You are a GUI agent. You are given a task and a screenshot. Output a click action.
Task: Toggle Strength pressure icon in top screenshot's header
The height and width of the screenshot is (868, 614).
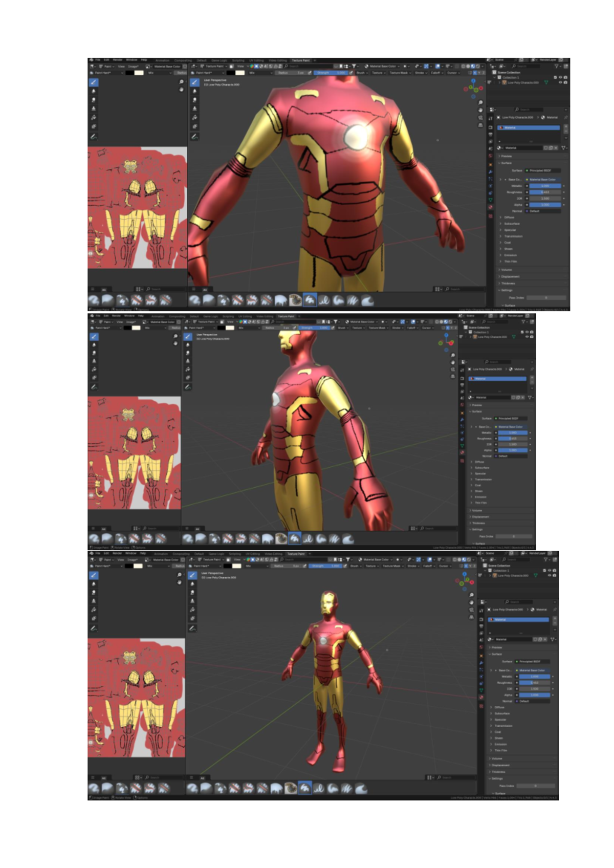point(350,73)
